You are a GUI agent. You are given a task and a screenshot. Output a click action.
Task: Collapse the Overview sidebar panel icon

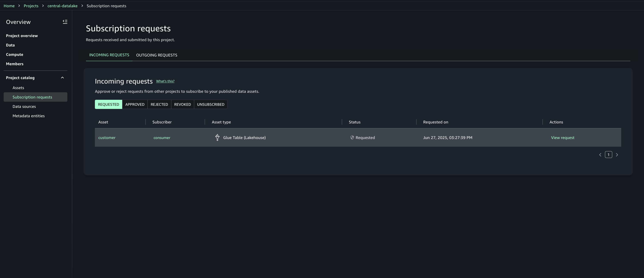65,22
